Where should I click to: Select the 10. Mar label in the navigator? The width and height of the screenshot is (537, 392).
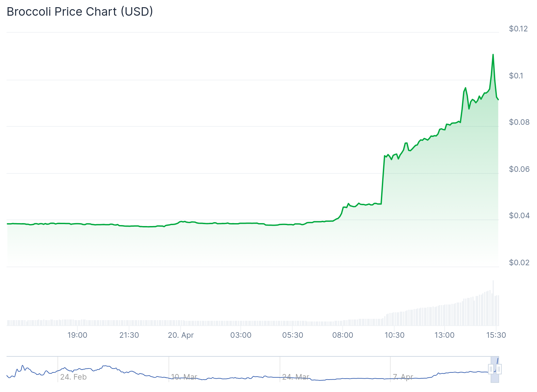[184, 377]
